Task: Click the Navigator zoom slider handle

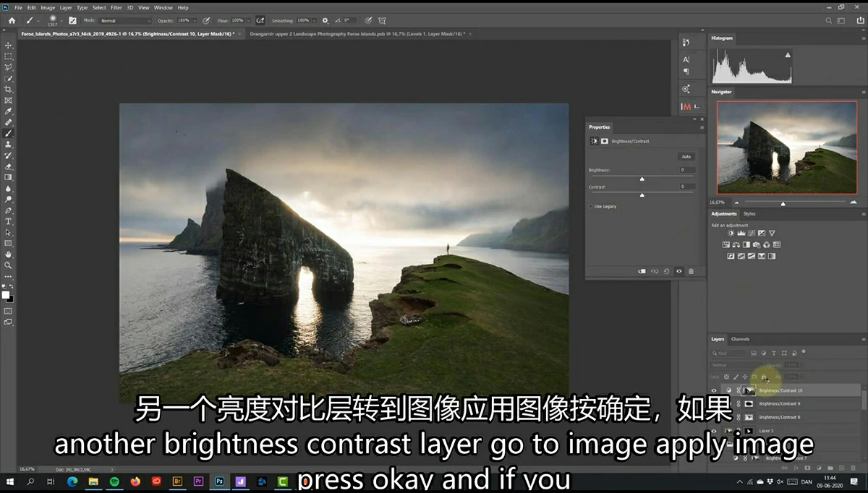Action: click(x=783, y=205)
